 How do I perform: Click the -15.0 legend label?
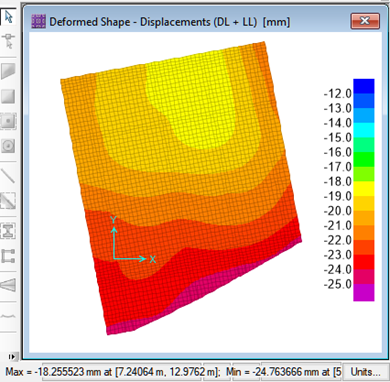(x=338, y=138)
